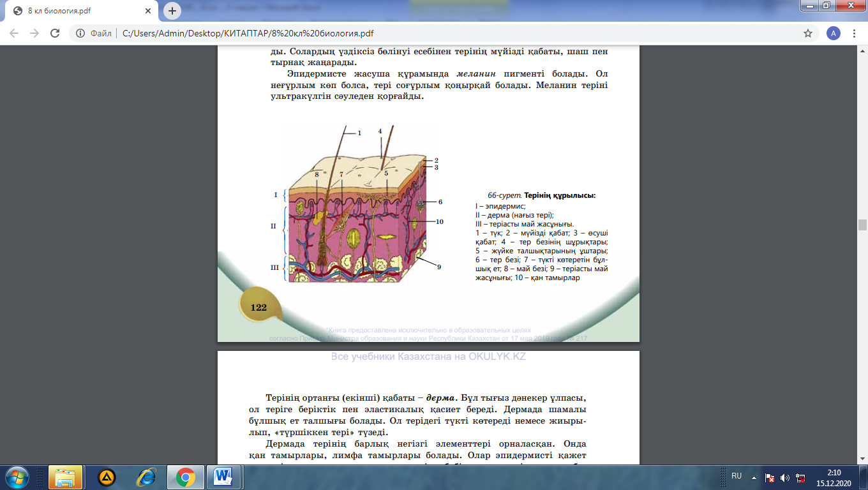Image resolution: width=868 pixels, height=490 pixels.
Task: Go back using Chrome's back arrow
Action: pyautogui.click(x=15, y=33)
